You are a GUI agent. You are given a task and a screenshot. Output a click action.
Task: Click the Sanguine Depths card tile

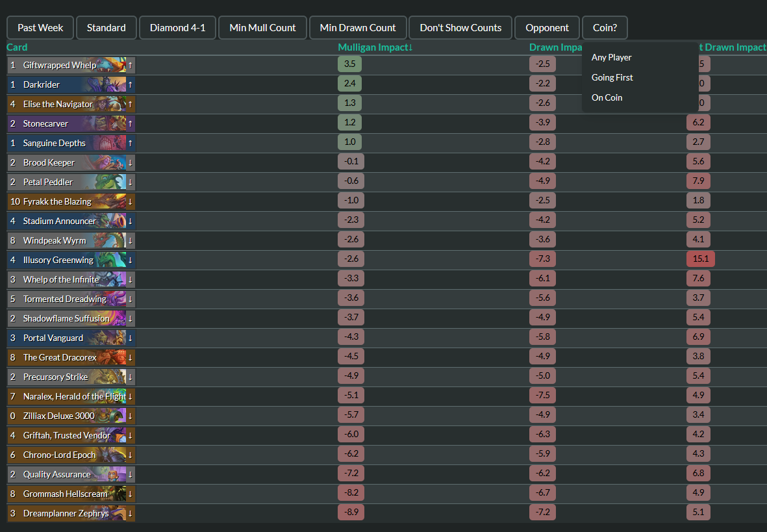coord(71,143)
